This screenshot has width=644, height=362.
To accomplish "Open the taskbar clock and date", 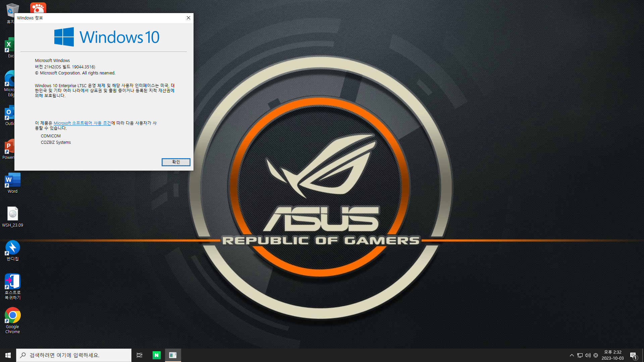I will coord(612,355).
